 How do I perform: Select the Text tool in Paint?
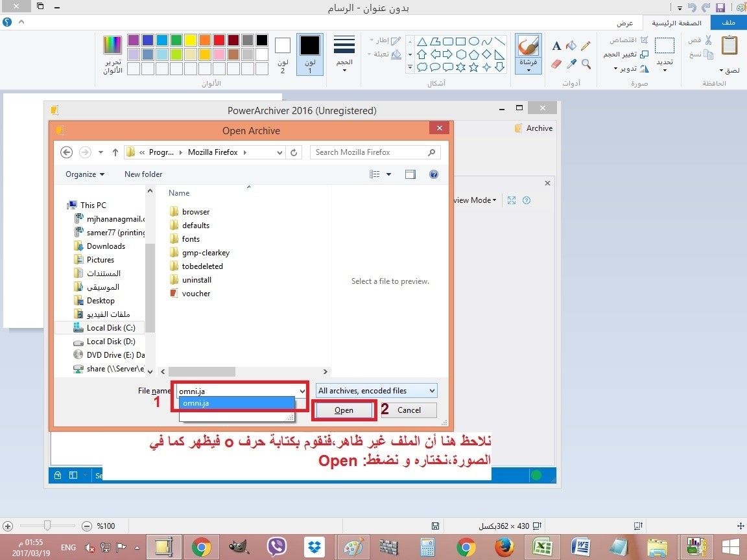pyautogui.click(x=556, y=46)
